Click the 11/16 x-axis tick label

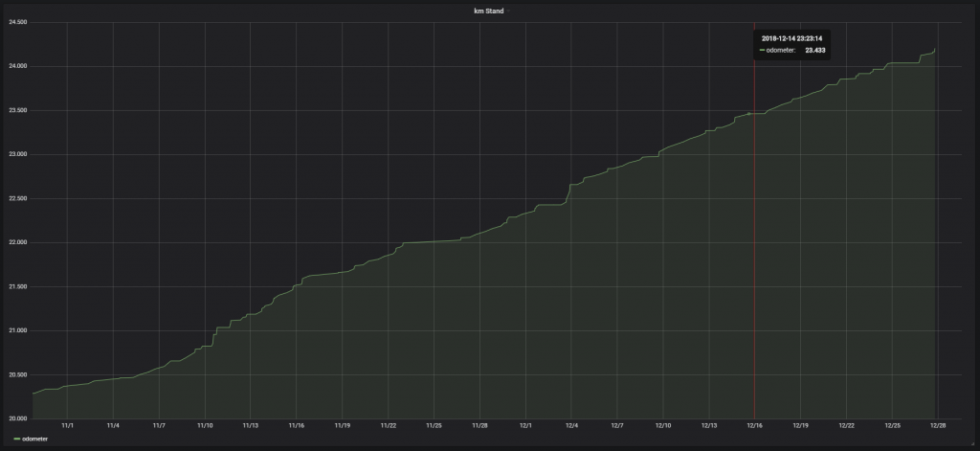(x=296, y=424)
